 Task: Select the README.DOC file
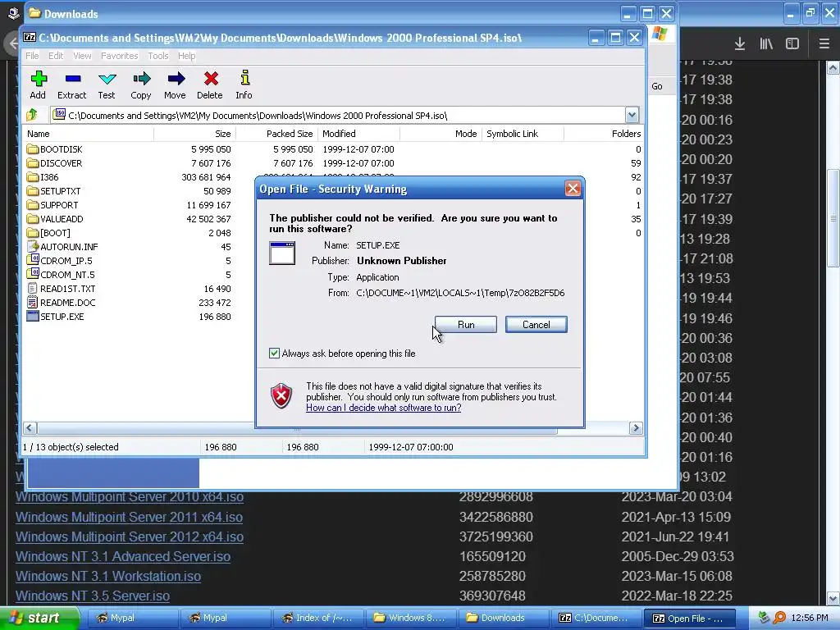[61, 303]
